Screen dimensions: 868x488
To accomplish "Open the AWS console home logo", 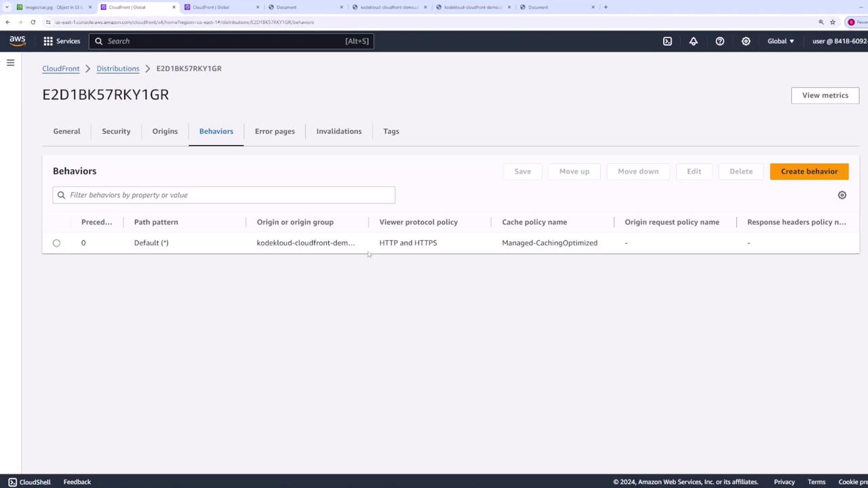I will (18, 41).
